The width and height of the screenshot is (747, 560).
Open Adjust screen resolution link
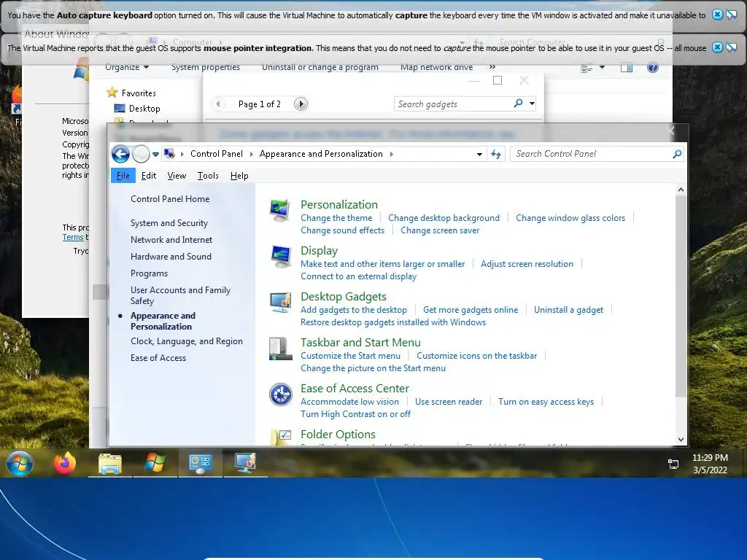point(527,264)
